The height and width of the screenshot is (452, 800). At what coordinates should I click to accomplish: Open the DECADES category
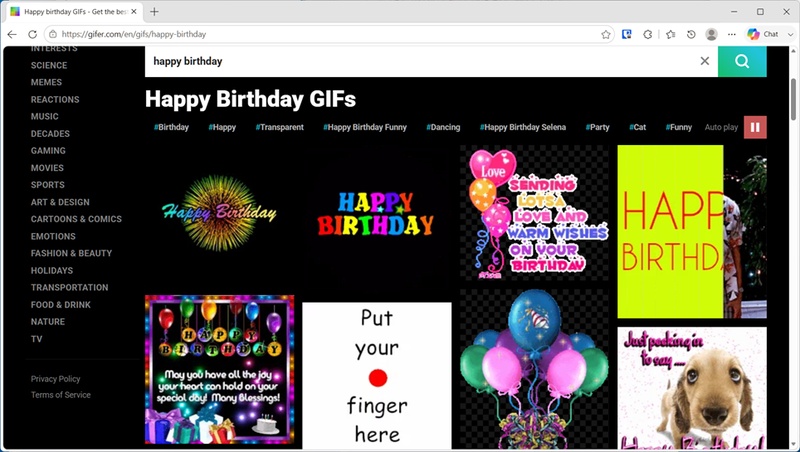coord(50,134)
